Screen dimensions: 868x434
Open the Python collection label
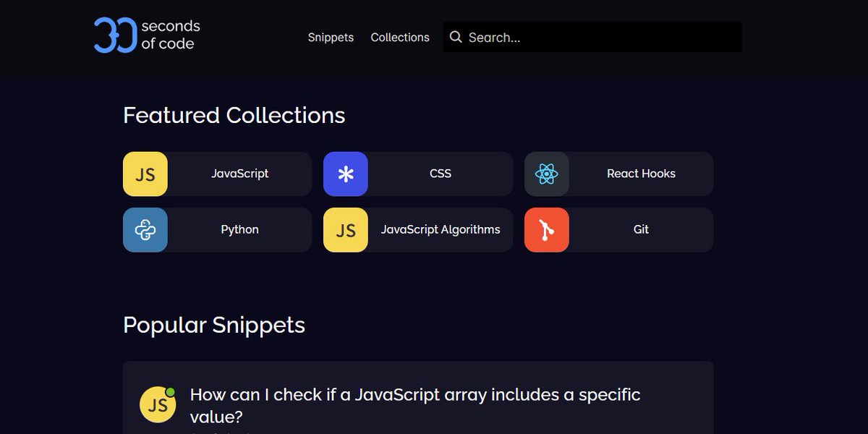(240, 230)
